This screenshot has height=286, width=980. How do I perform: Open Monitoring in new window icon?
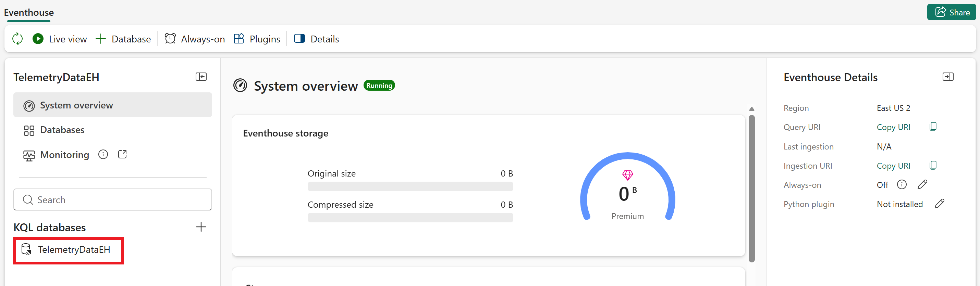[x=122, y=154]
